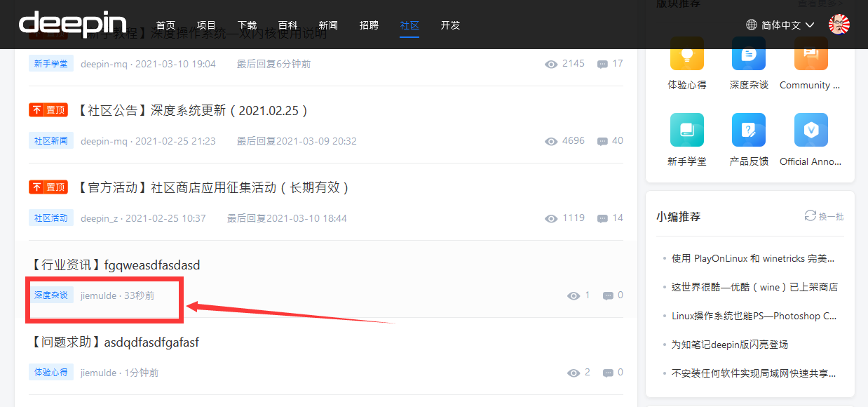Image resolution: width=868 pixels, height=407 pixels.
Task: Open the Community board icon
Action: point(811,53)
